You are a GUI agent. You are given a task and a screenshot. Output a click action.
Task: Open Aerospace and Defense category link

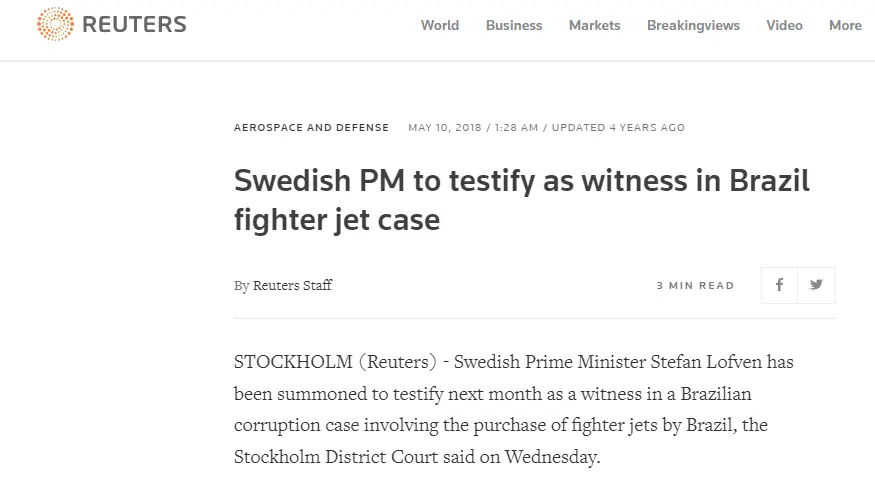tap(311, 128)
